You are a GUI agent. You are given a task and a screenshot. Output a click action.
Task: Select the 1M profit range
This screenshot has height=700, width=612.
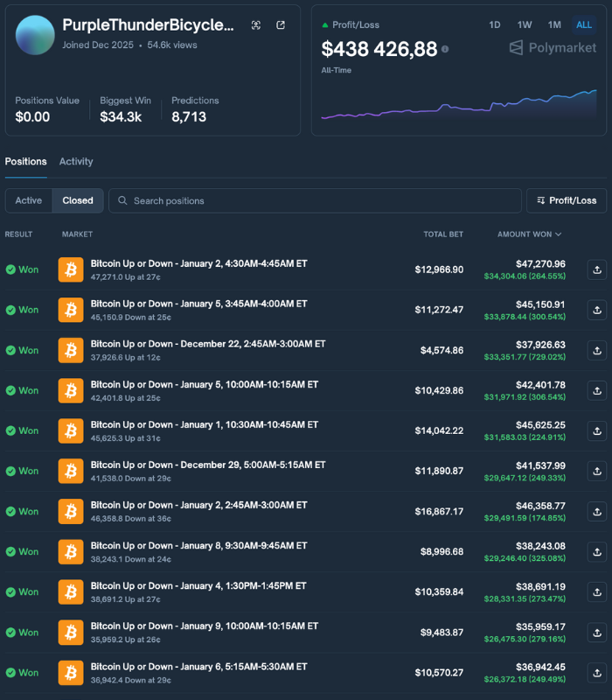point(554,25)
